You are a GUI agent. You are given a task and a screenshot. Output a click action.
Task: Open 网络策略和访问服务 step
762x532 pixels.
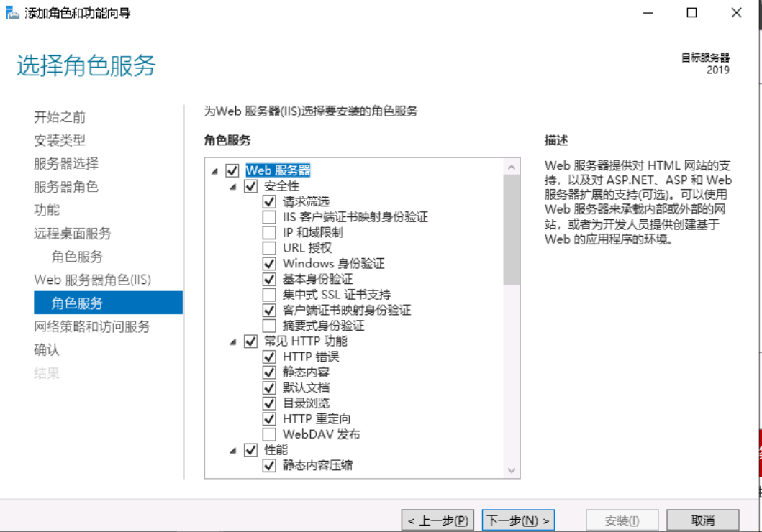[x=92, y=326]
